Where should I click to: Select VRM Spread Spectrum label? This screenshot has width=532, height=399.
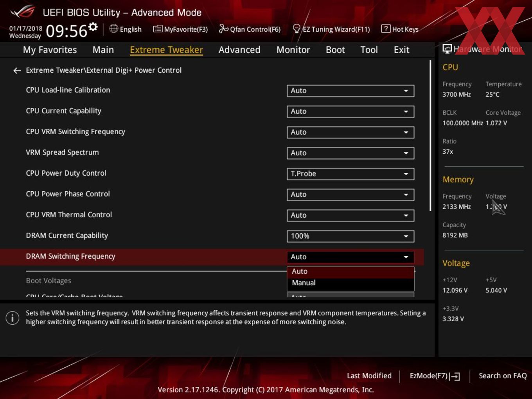tap(62, 152)
